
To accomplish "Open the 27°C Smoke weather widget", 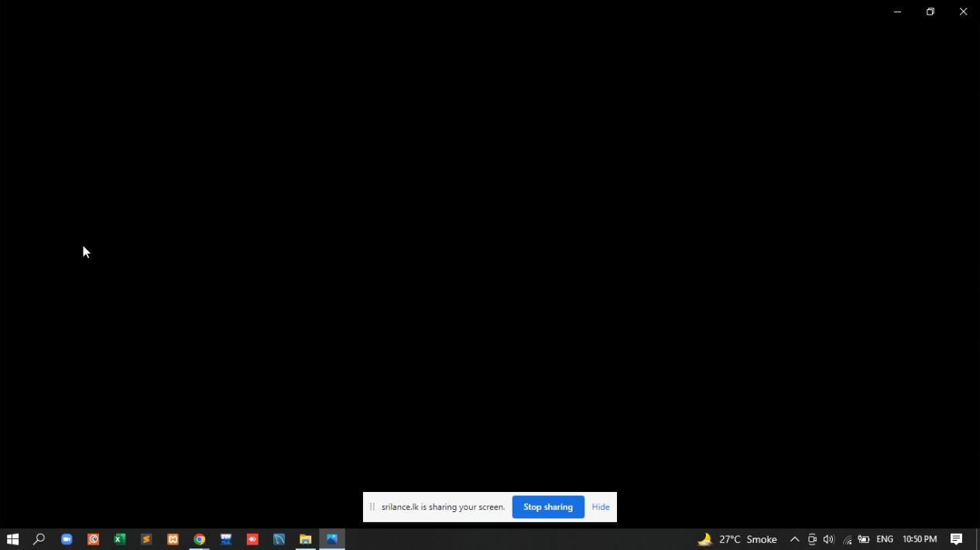I will pyautogui.click(x=738, y=539).
